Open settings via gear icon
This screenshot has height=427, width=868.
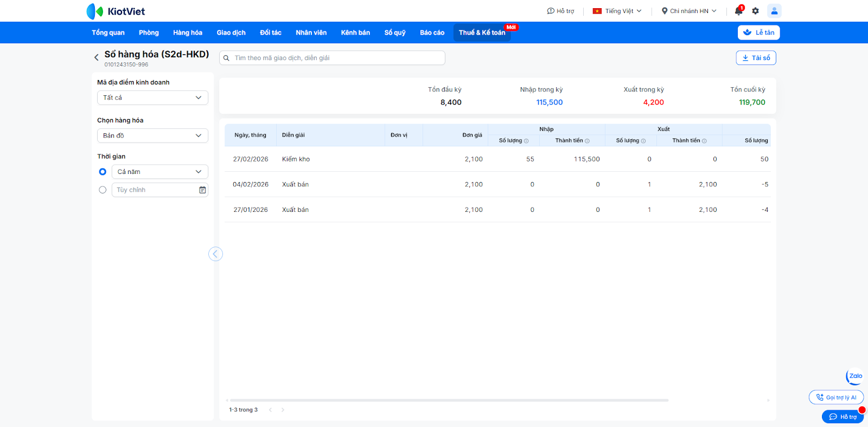(755, 11)
